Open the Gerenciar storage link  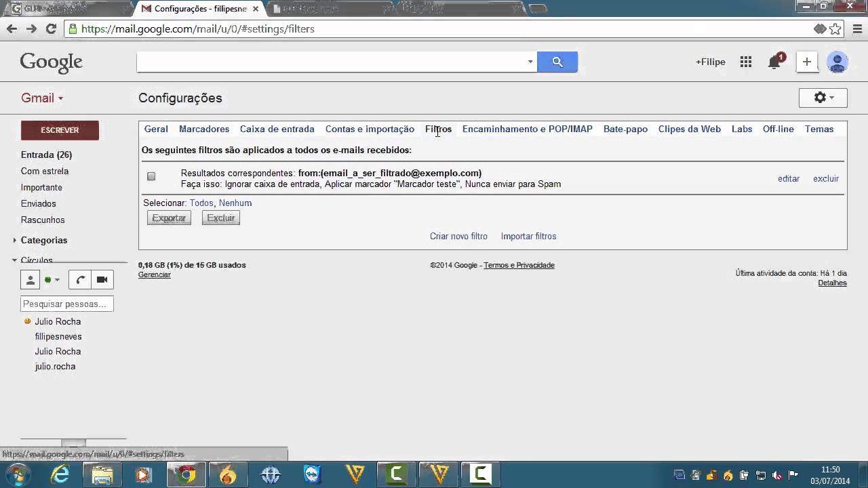(x=155, y=274)
